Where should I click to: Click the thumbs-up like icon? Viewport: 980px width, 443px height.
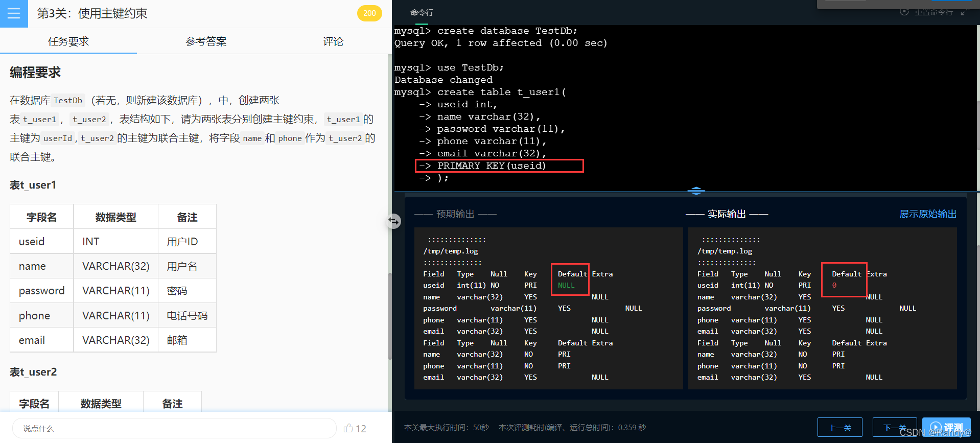[348, 428]
